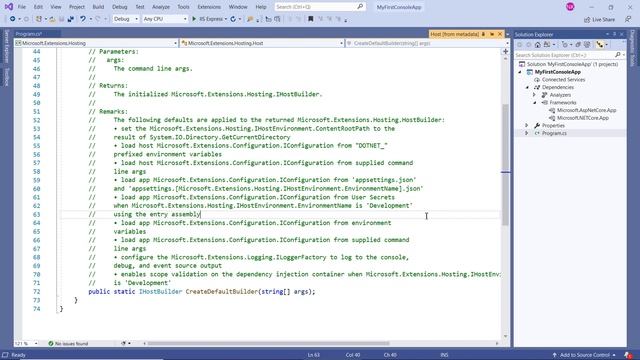Image resolution: width=640 pixels, height=360 pixels.
Task: Click the Find in Files toolbar icon
Action: [x=250, y=19]
